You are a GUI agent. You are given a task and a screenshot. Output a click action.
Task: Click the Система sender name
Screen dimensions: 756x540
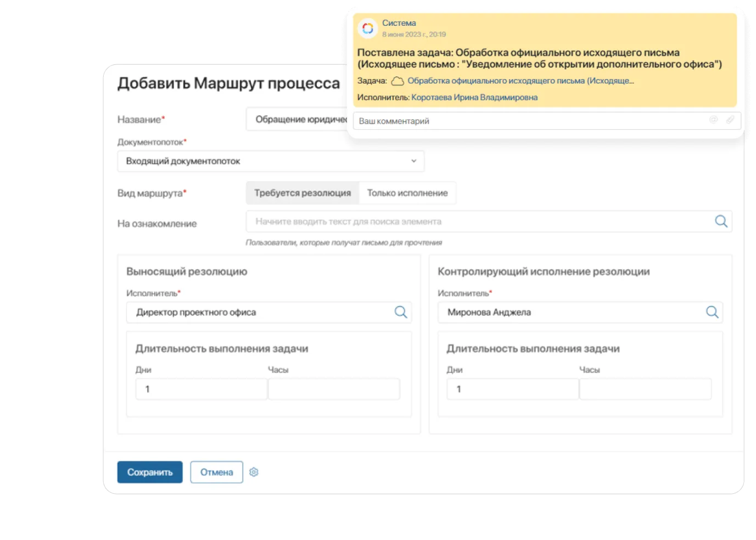point(399,23)
